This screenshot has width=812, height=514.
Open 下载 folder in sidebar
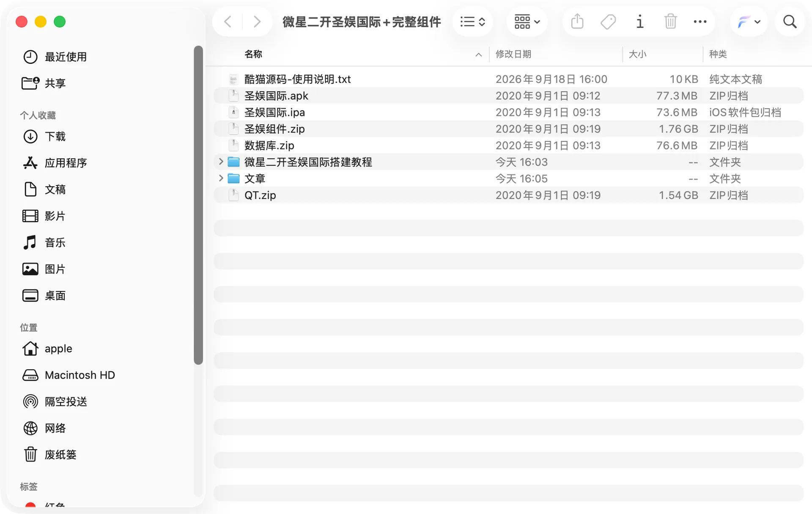[x=44, y=136]
